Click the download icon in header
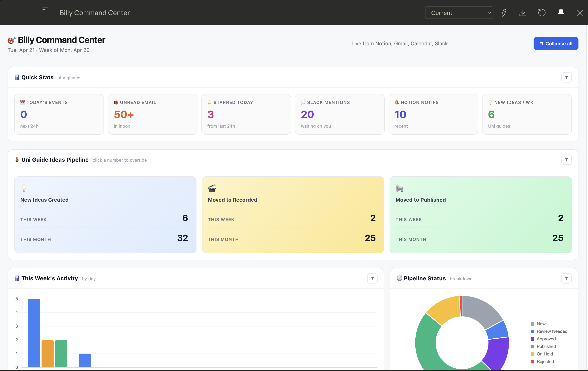 point(523,13)
